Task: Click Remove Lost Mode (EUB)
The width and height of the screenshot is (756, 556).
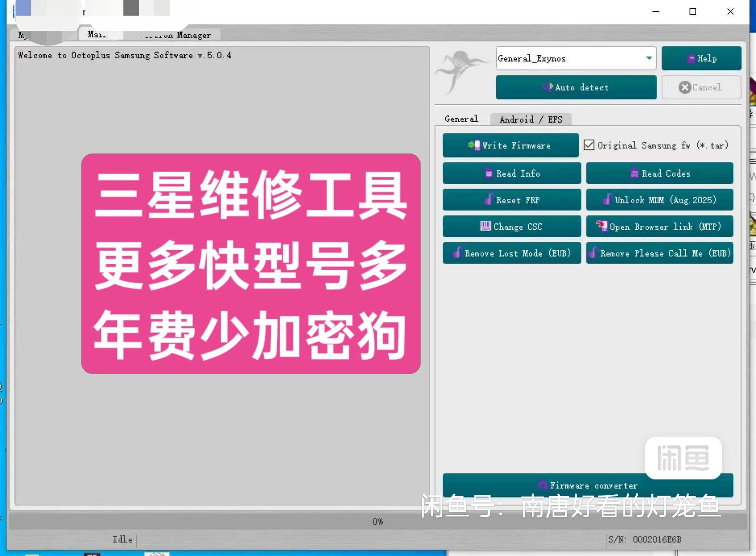Action: tap(512, 253)
